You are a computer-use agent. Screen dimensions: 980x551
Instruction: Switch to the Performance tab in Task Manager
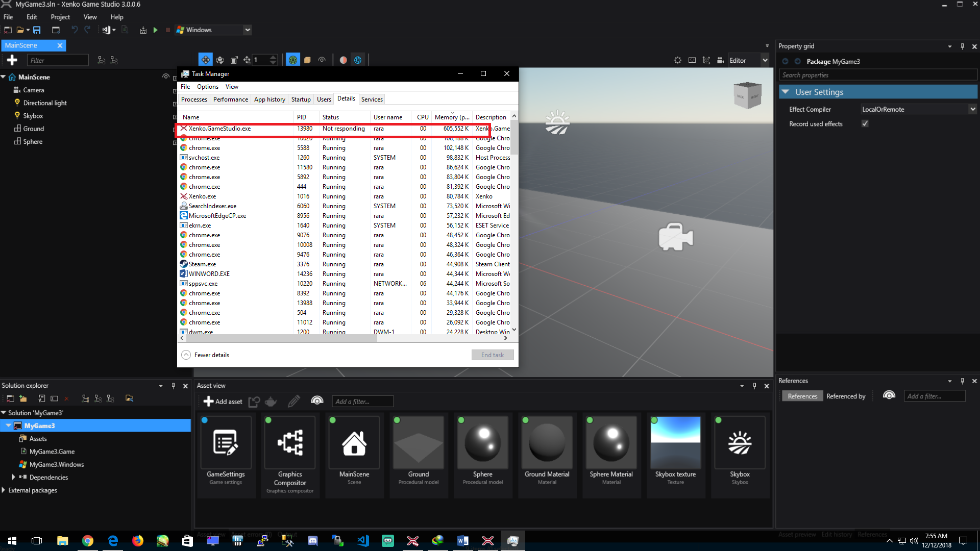(230, 99)
